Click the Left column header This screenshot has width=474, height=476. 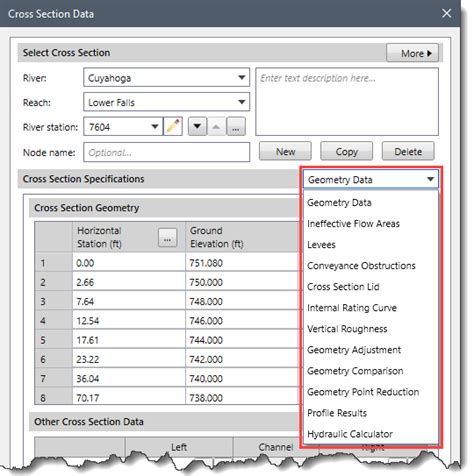click(179, 447)
